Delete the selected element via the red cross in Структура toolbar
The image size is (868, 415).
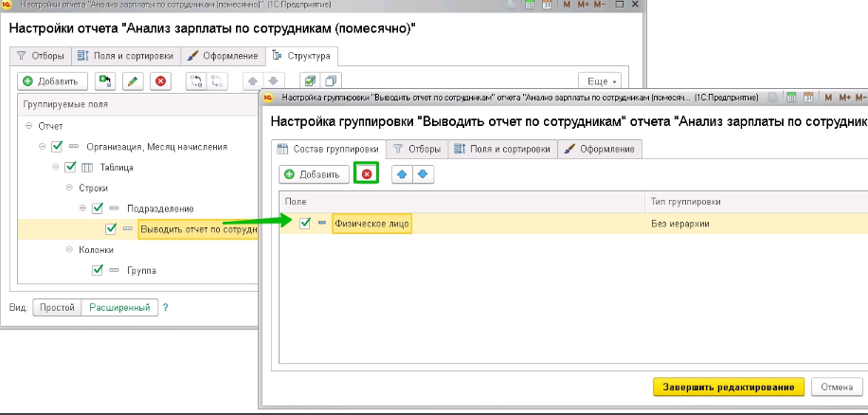tap(160, 81)
